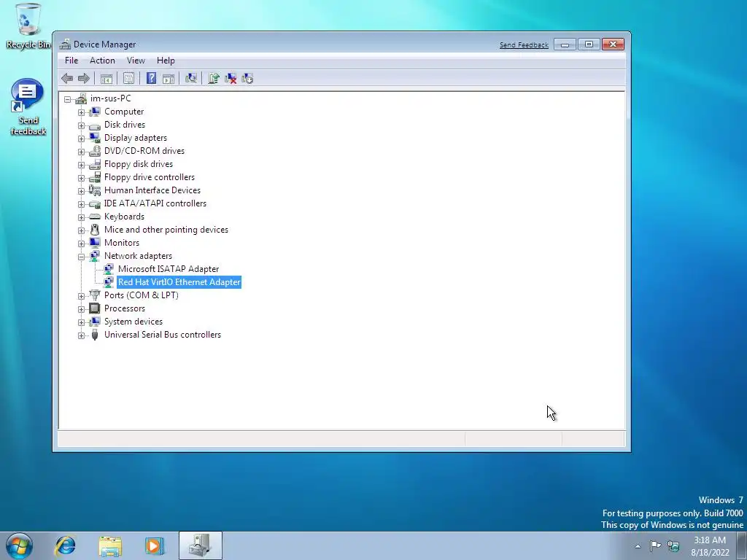Show hidden tray icons arrow

click(638, 546)
